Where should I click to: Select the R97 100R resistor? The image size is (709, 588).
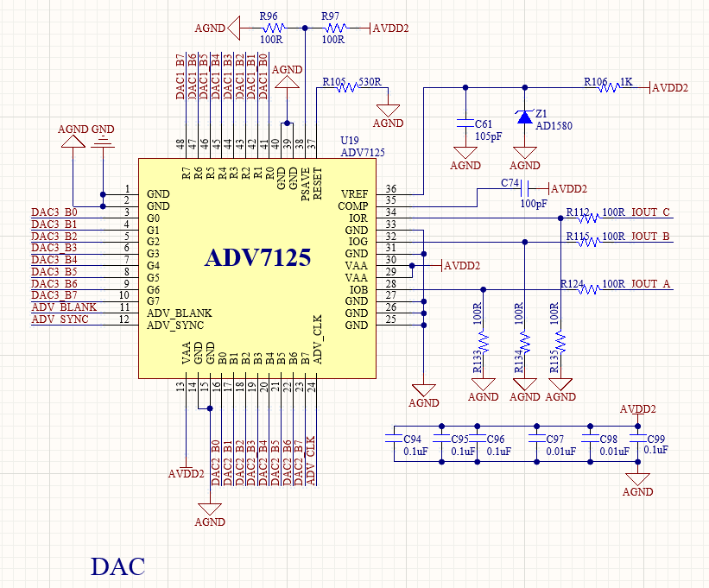[332, 28]
